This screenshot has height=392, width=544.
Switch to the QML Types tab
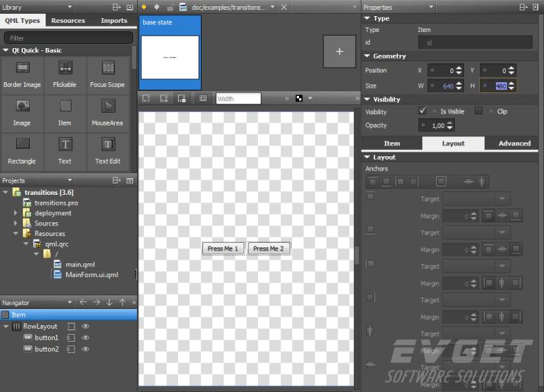23,21
